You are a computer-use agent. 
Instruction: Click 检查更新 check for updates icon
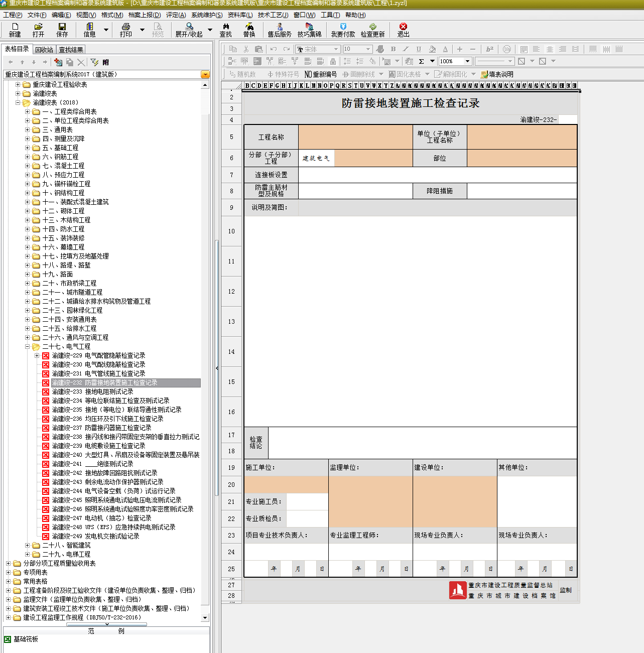372,30
